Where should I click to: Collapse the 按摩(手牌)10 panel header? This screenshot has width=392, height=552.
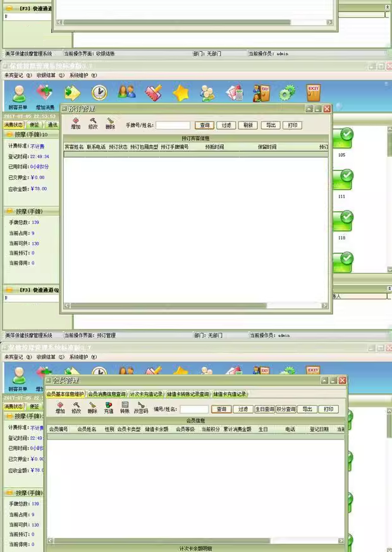click(30, 135)
